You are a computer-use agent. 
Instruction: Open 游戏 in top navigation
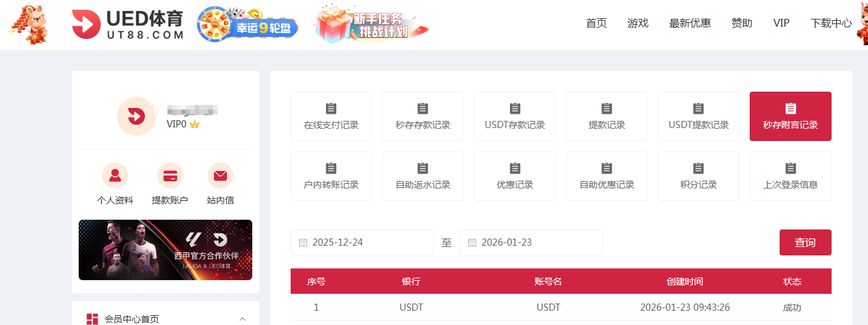[638, 23]
